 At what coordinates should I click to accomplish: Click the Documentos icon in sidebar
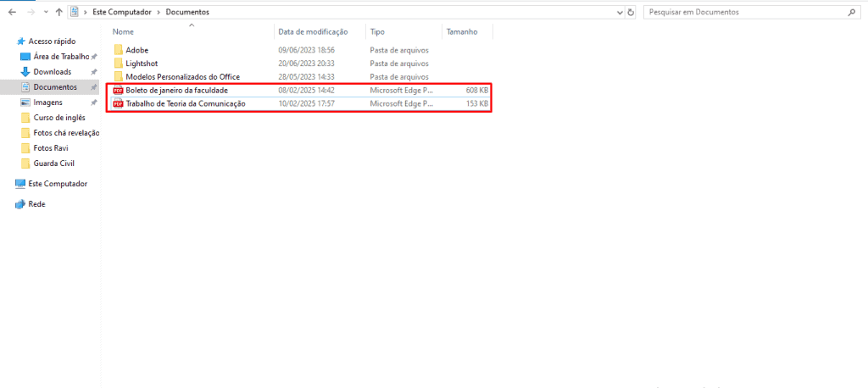(x=25, y=87)
